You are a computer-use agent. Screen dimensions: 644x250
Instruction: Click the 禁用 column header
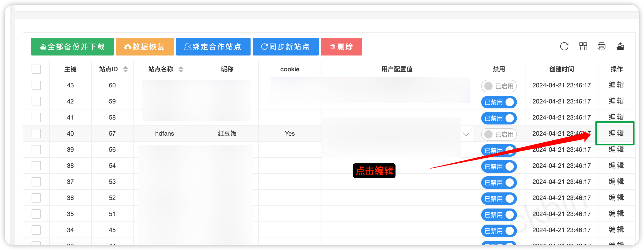coord(499,69)
